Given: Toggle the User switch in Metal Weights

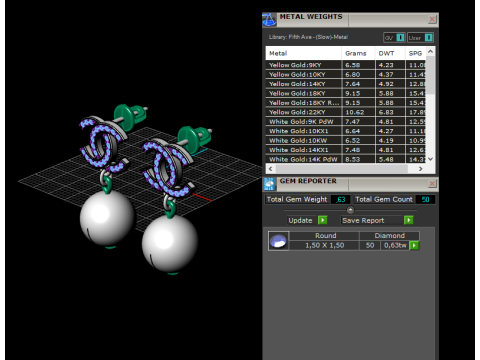Looking at the screenshot, I should point(420,38).
